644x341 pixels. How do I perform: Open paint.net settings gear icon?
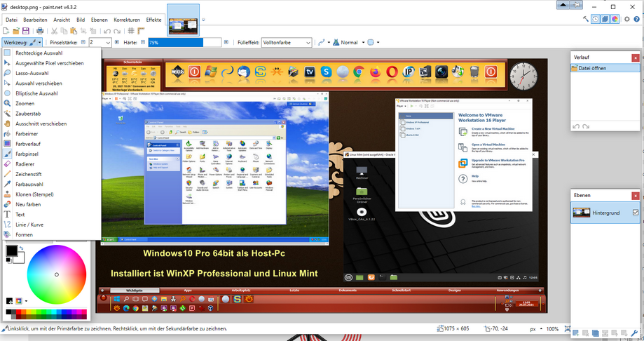click(x=627, y=19)
